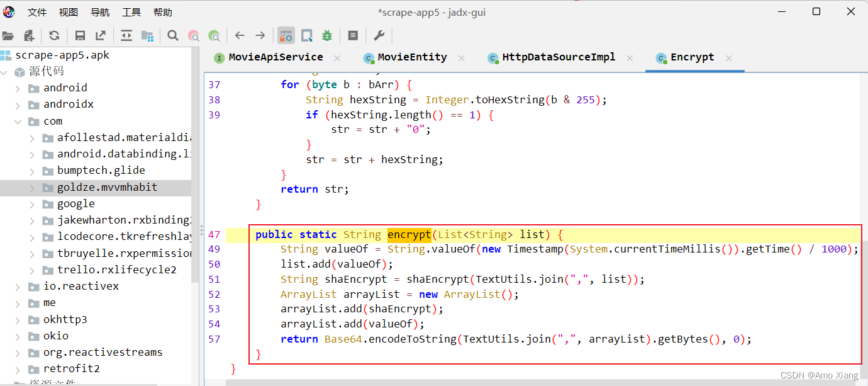Screen dimensions: 868x386
Task: Select the okio package row
Action: (96, 336)
